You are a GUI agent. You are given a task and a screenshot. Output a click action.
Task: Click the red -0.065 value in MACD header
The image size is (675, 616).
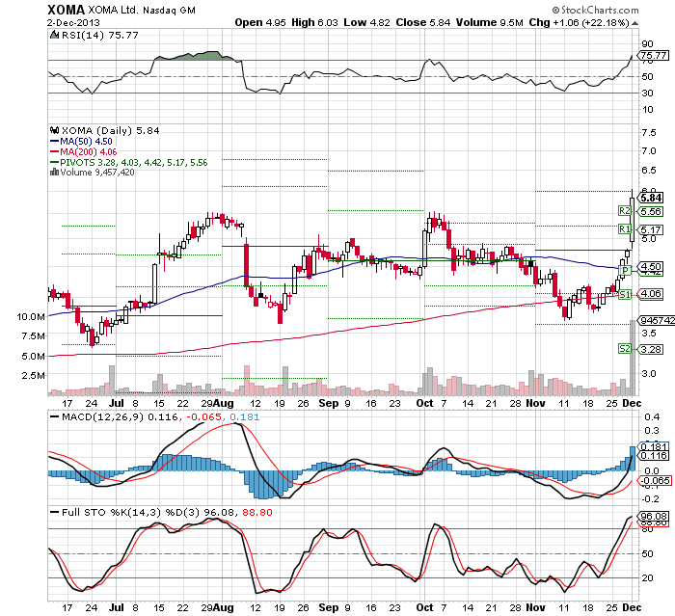[x=203, y=416]
